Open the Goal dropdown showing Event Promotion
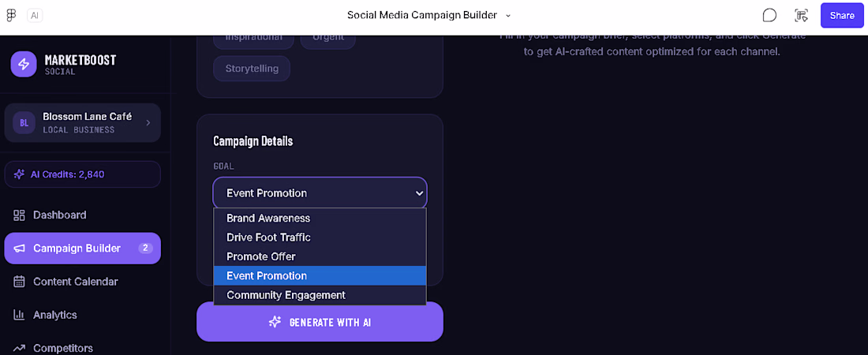The image size is (868, 355). pos(320,193)
